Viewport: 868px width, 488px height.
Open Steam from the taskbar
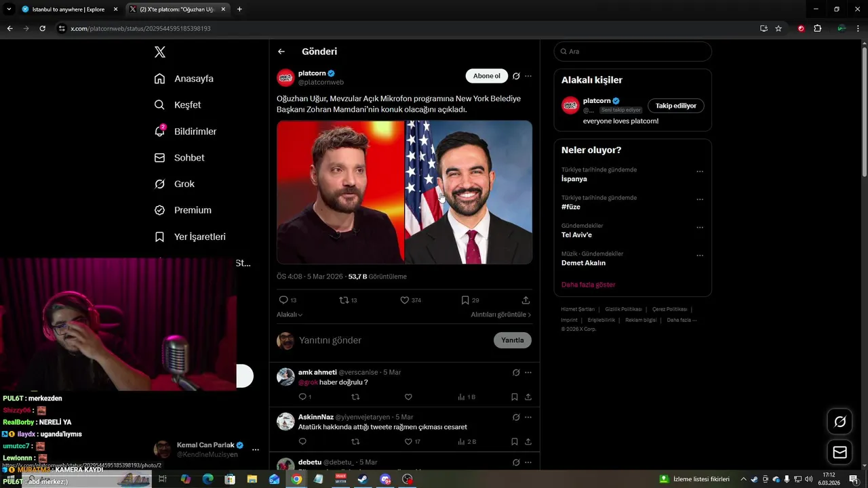363,479
